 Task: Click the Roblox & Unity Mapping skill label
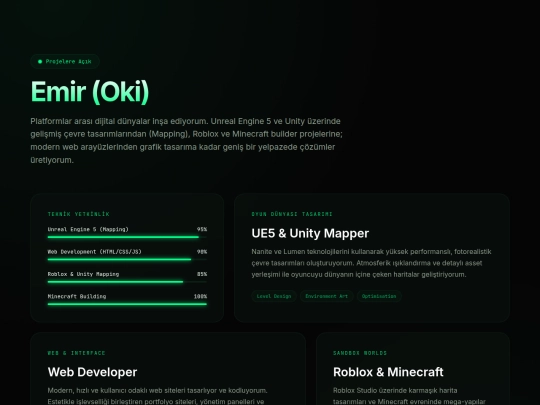(83, 274)
